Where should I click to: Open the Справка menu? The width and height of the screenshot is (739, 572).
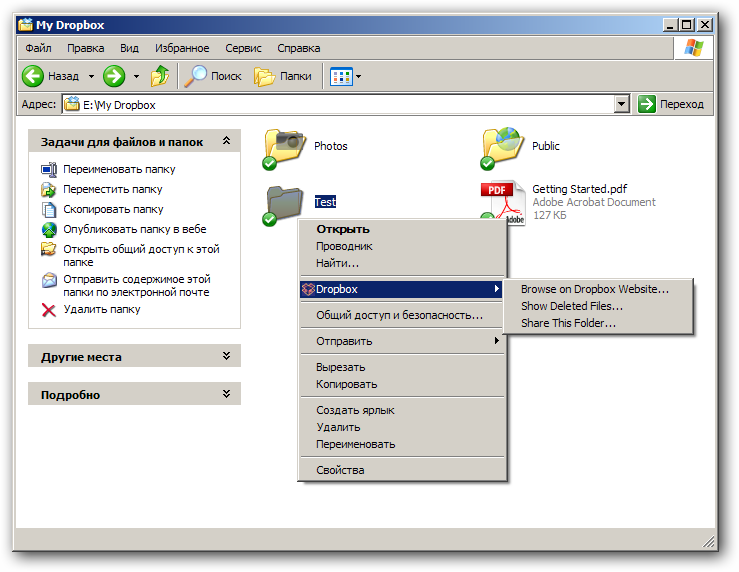point(299,48)
